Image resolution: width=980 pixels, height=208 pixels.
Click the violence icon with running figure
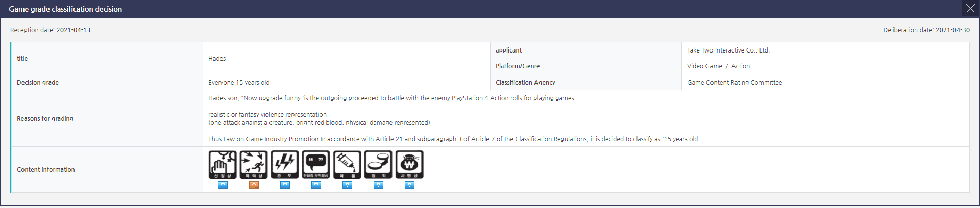(x=254, y=165)
